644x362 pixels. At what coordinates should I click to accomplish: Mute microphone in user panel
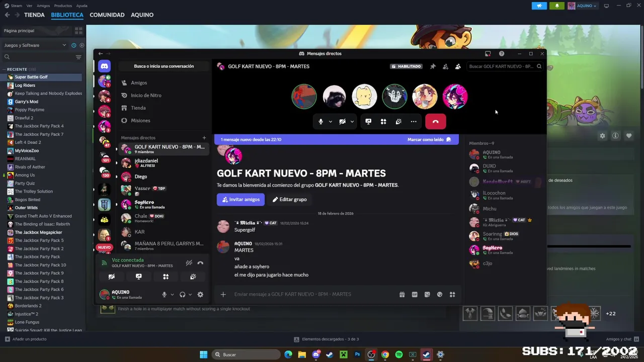tap(164, 295)
